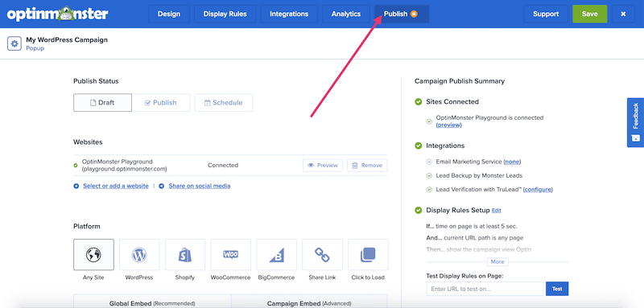Open the Integrations tab
Image resolution: width=644 pixels, height=308 pixels.
point(289,14)
